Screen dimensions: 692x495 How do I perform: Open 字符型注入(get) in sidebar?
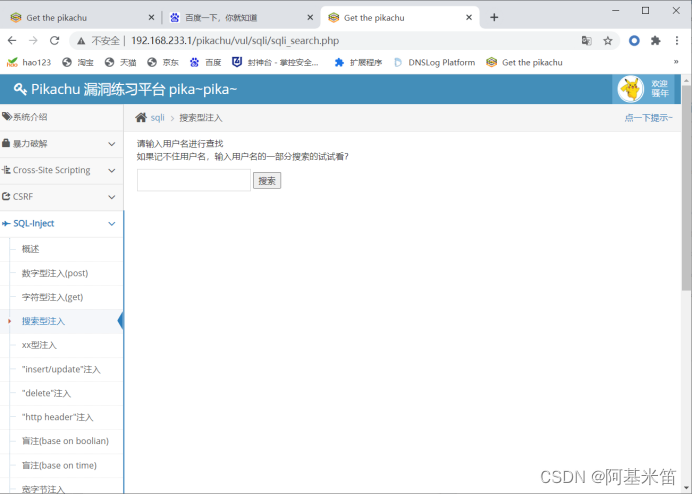tap(53, 297)
